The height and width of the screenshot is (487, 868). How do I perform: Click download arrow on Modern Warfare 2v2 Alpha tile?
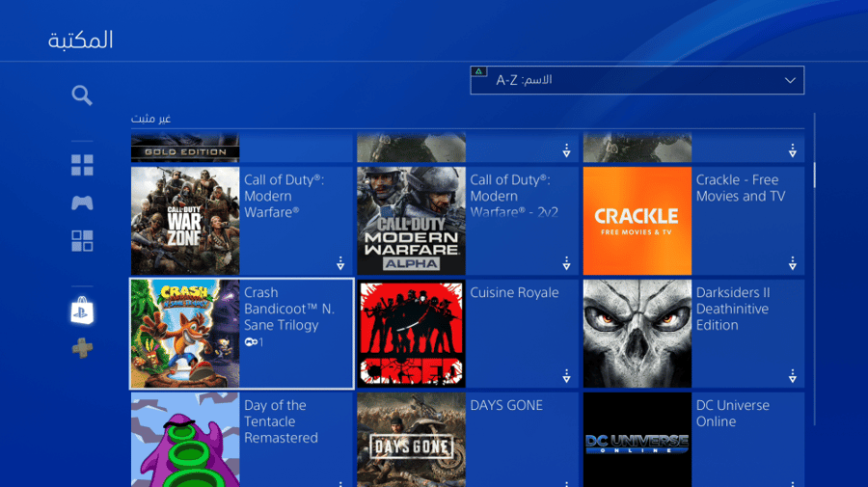pos(566,263)
